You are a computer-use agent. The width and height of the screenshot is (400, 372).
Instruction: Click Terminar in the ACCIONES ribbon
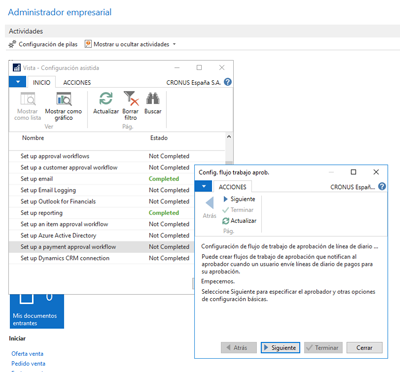pyautogui.click(x=238, y=210)
